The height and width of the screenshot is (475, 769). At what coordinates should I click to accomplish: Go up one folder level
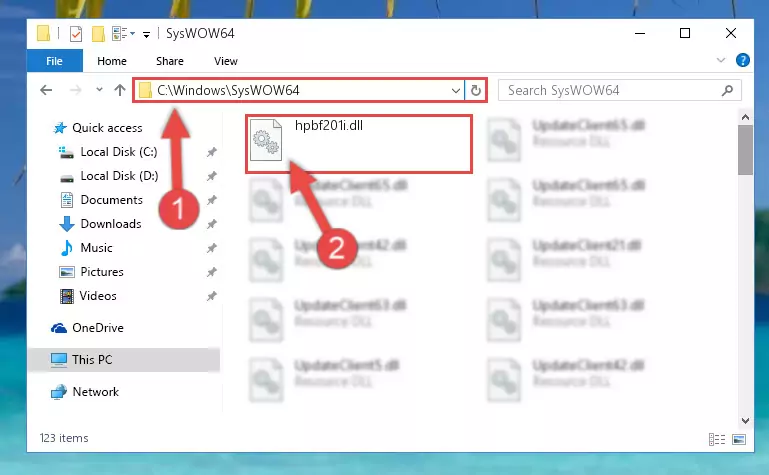[120, 90]
